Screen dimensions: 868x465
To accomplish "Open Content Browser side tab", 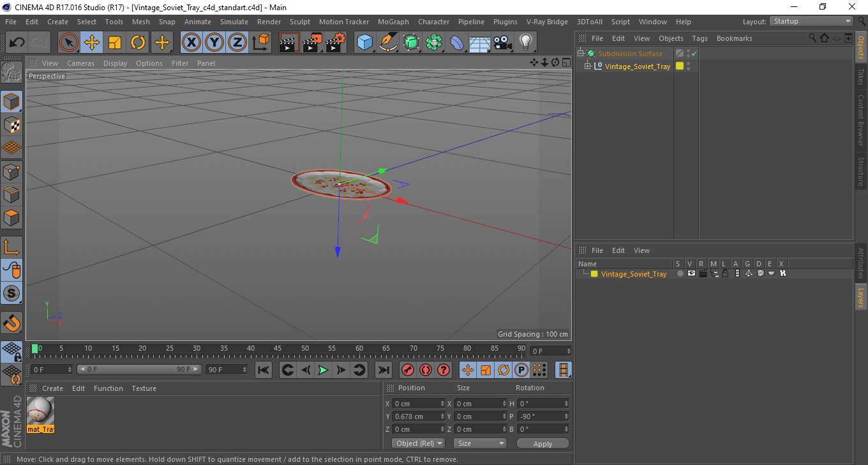I will pos(861,121).
